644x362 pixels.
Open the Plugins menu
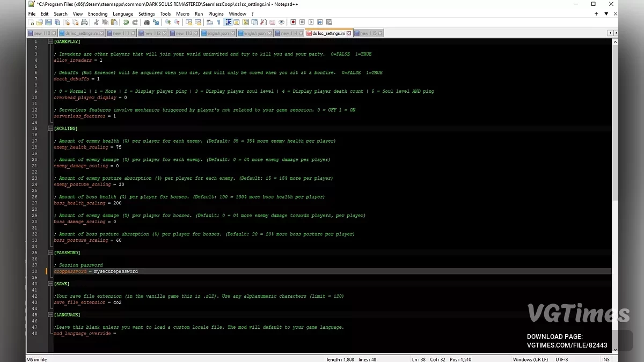[216, 14]
